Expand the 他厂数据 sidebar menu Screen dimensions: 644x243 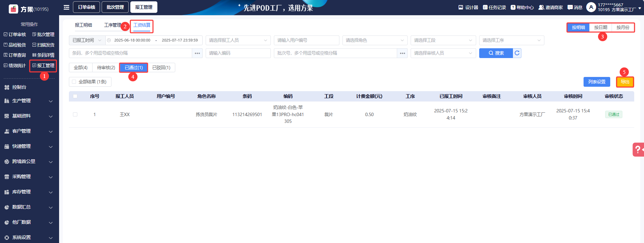point(29,222)
